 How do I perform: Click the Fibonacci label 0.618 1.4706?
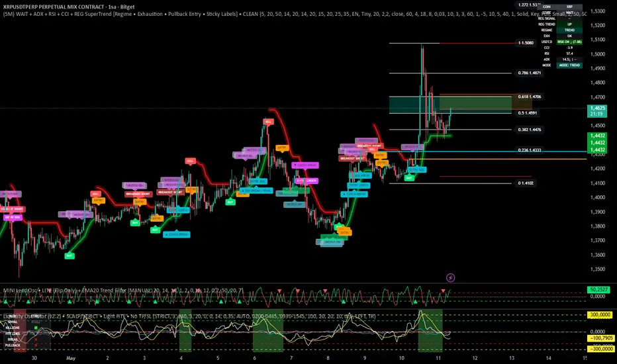coord(529,97)
